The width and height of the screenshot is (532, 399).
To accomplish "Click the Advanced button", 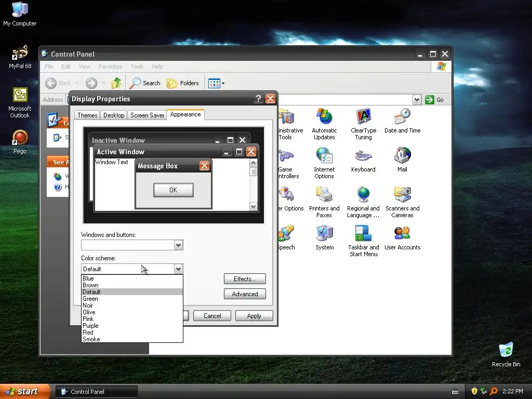I will click(245, 294).
